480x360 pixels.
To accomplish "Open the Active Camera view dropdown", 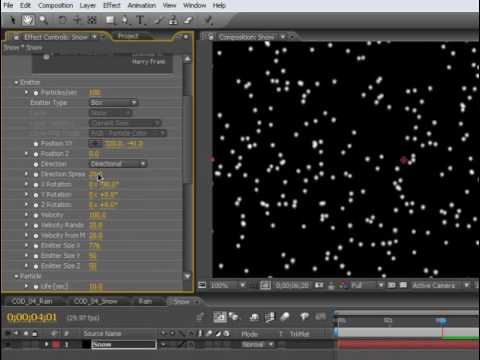I will tap(440, 285).
